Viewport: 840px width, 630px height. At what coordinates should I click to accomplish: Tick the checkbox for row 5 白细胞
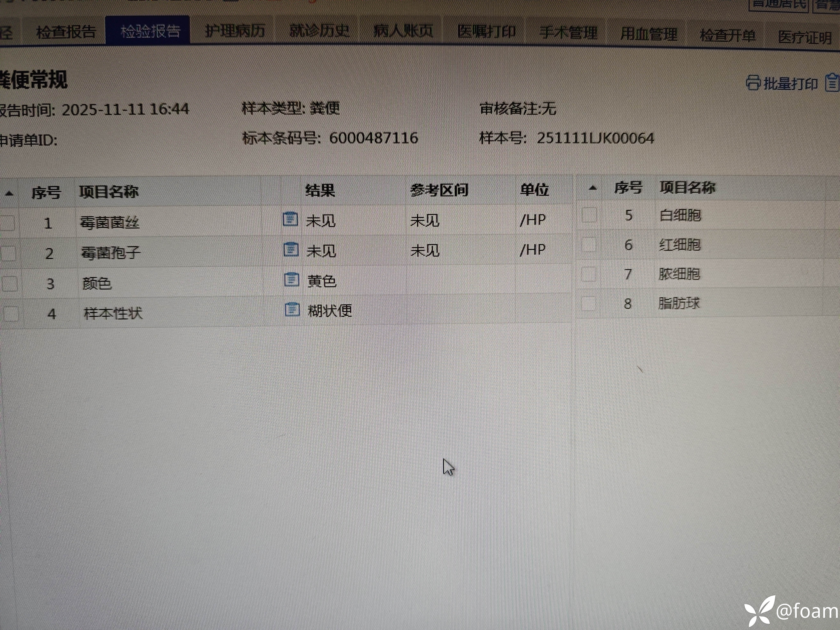pyautogui.click(x=589, y=215)
